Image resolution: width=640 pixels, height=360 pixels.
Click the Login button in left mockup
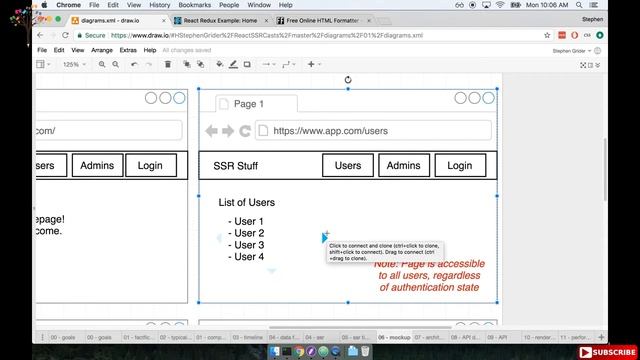pos(151,165)
